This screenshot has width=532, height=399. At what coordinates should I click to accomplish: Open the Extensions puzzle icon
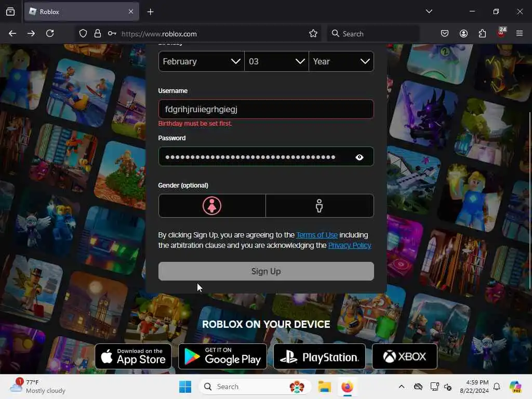[x=482, y=33]
